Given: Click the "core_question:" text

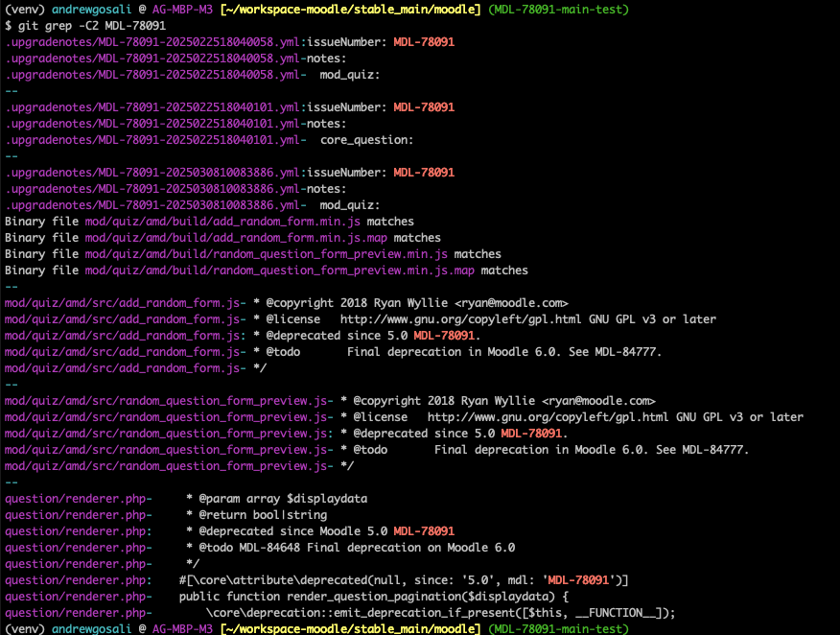Looking at the screenshot, I should (x=367, y=140).
